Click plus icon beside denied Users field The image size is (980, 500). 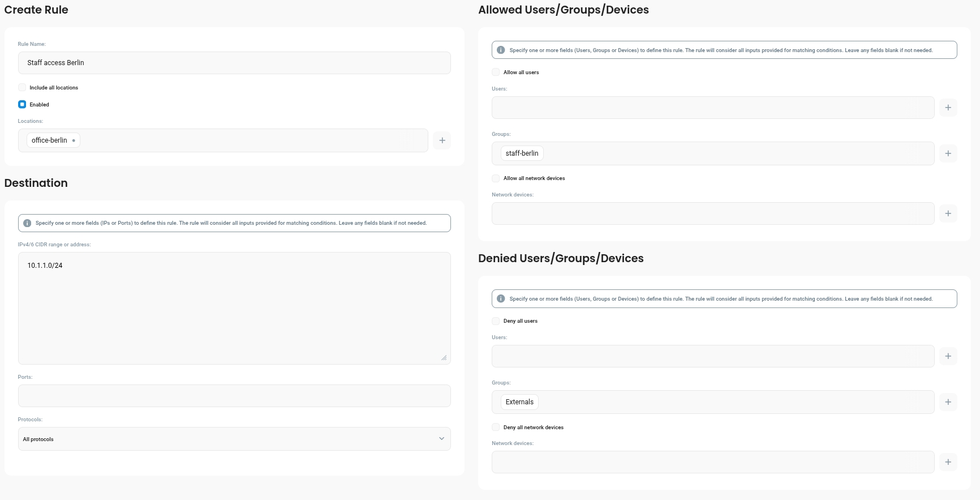tap(948, 356)
